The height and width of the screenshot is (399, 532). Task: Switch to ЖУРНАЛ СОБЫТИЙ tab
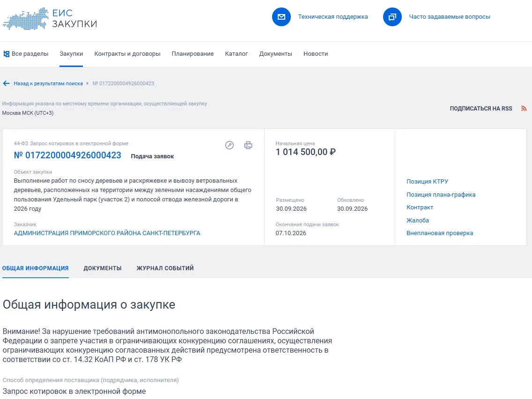[x=165, y=268]
